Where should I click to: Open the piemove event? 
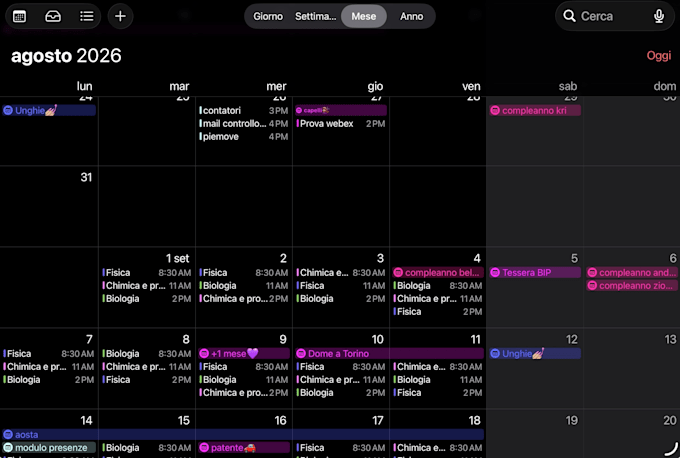click(x=244, y=137)
